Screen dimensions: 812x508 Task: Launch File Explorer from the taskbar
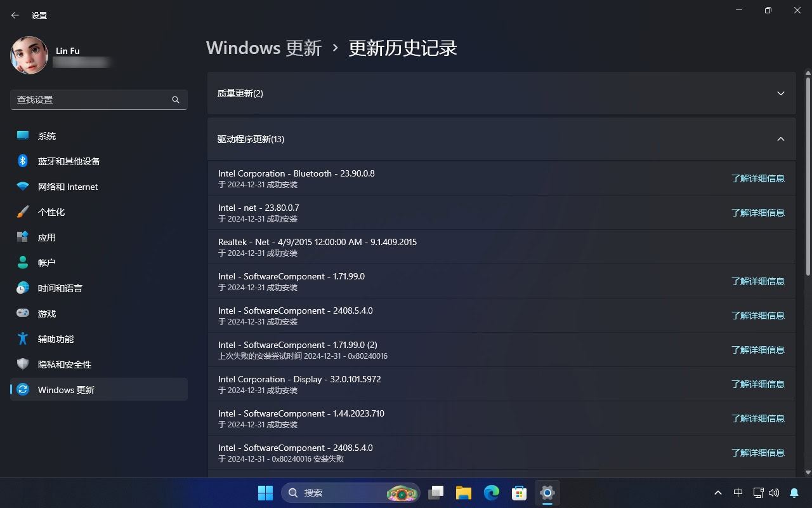pos(464,493)
